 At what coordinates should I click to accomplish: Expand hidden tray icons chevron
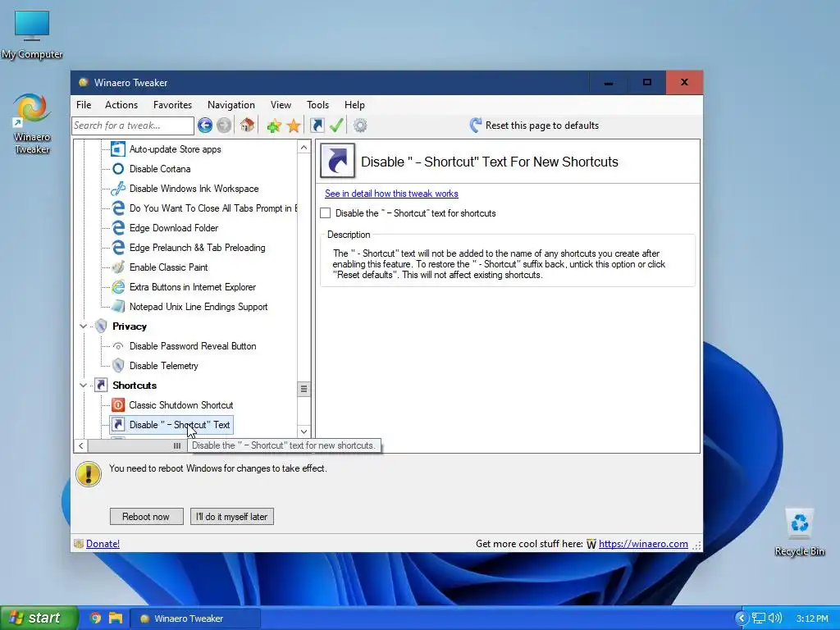(x=742, y=619)
